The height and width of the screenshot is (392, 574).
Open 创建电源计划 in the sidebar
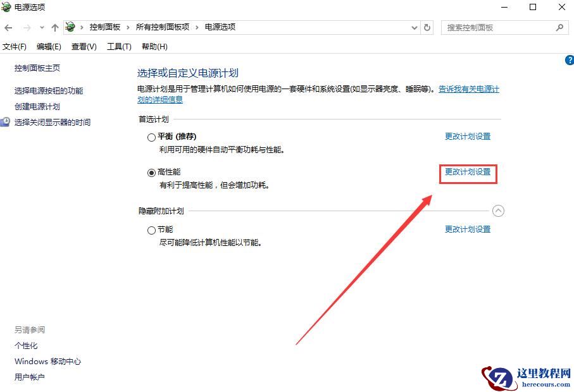tap(39, 106)
